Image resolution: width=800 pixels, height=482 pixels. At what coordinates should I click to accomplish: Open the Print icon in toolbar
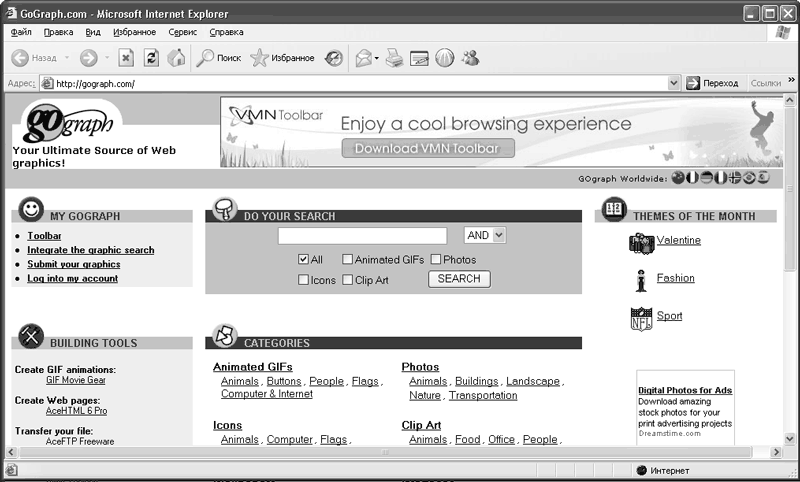tap(395, 58)
